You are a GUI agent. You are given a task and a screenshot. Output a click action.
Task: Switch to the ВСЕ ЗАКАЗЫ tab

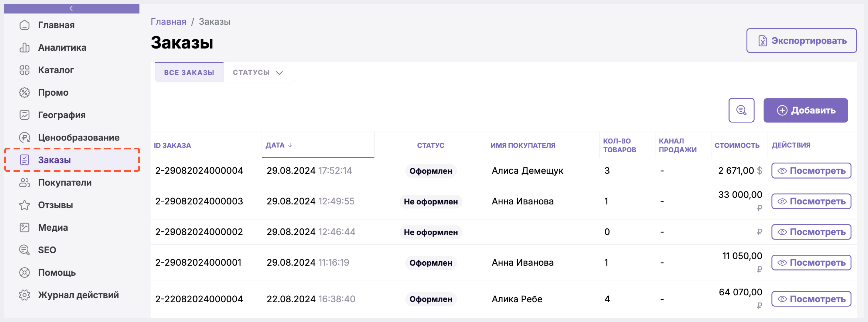(189, 72)
